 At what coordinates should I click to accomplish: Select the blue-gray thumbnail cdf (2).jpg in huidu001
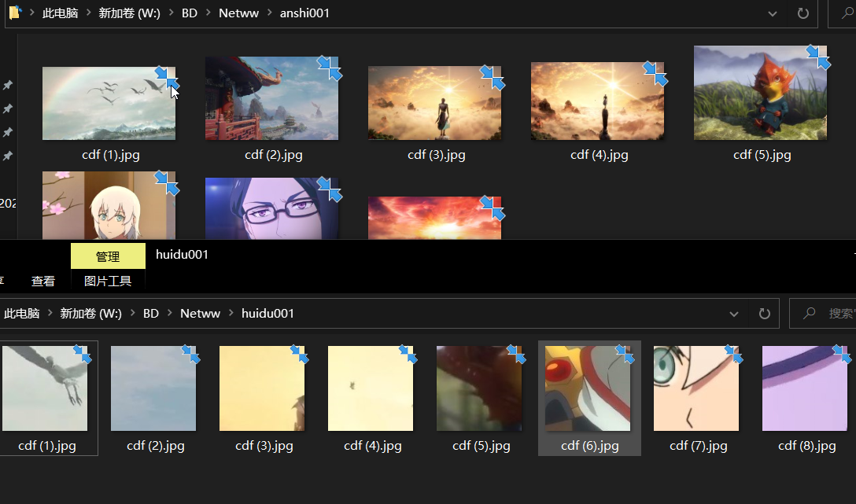[153, 388]
